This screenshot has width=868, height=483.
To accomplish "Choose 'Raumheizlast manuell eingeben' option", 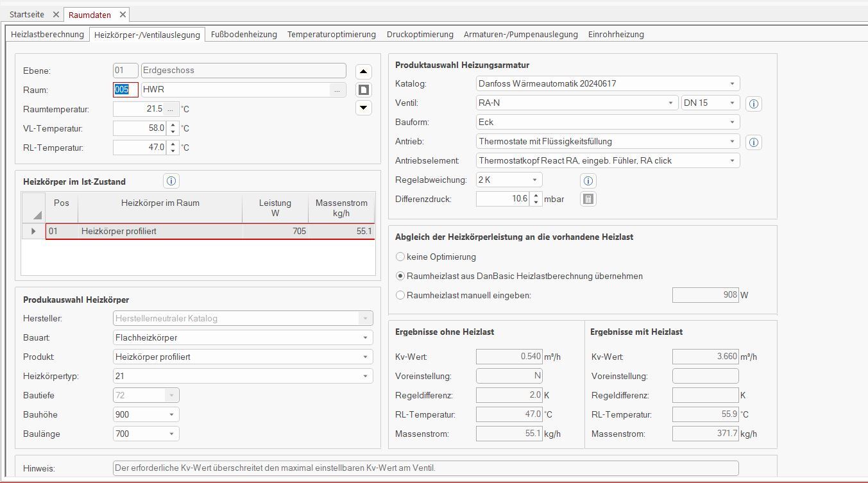I will (401, 295).
